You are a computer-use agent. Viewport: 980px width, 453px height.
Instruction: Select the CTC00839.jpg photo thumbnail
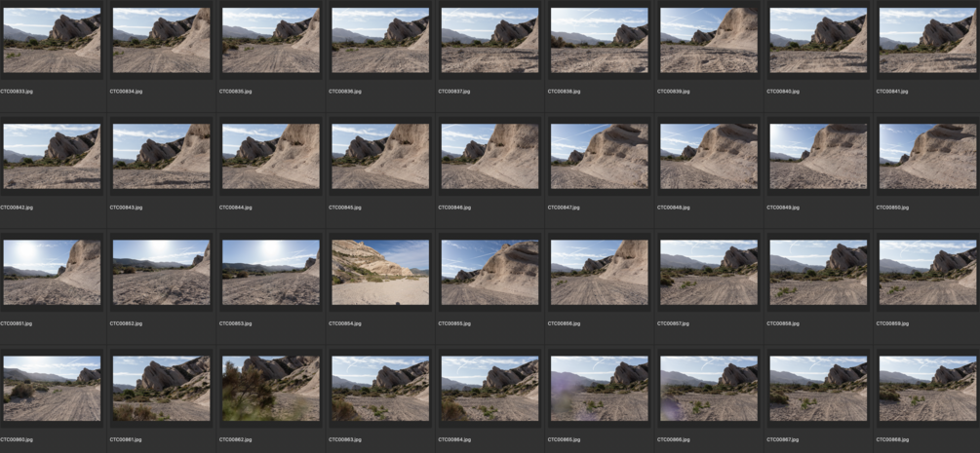point(709,40)
